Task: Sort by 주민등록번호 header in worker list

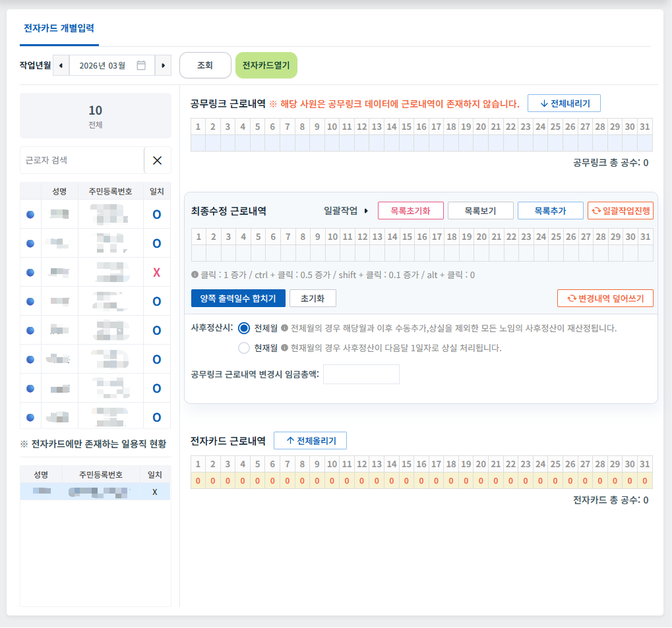Action: [111, 191]
